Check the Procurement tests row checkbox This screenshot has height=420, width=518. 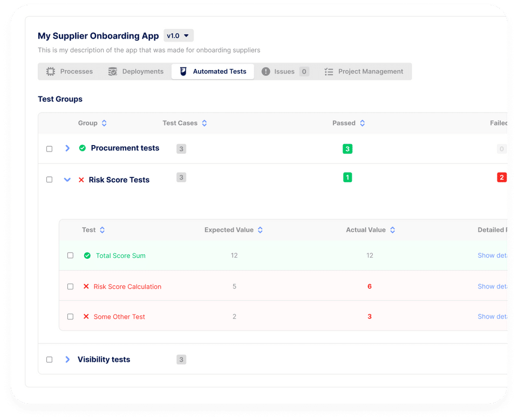(49, 149)
